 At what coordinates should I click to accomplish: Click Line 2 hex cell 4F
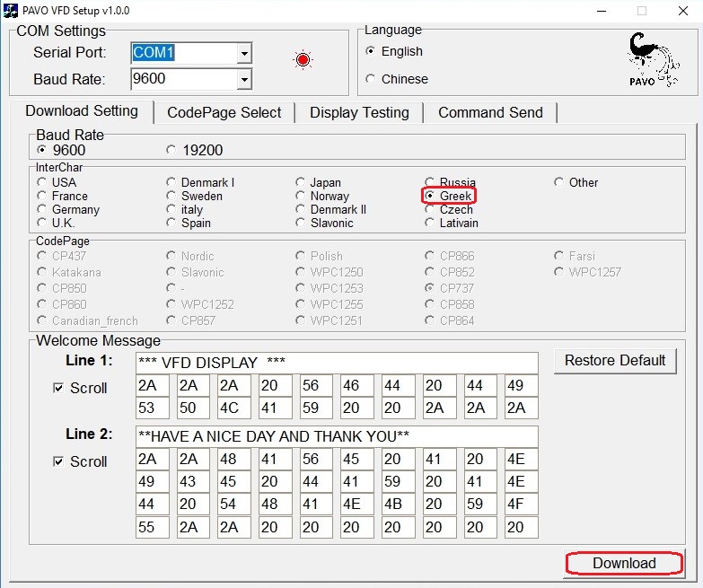[x=522, y=505]
